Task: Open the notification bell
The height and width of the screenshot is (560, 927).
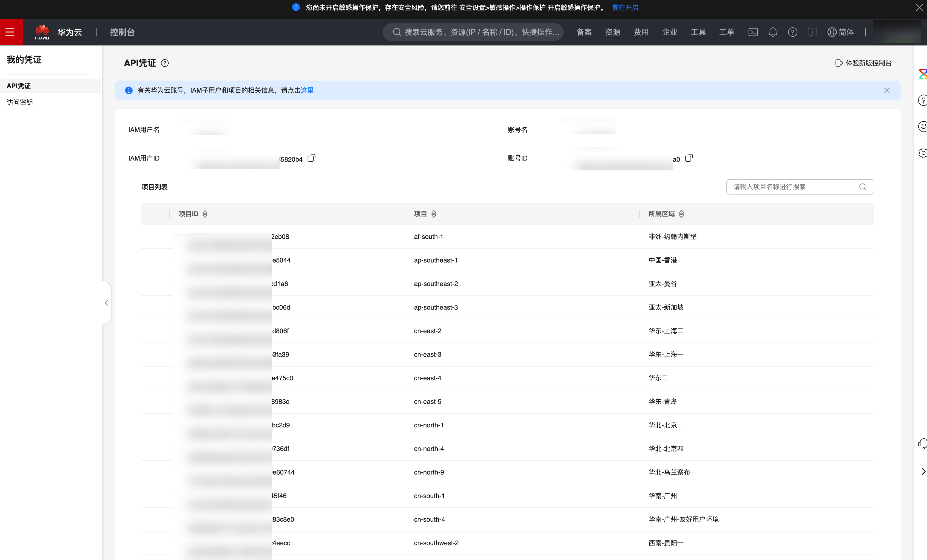Action: click(773, 32)
